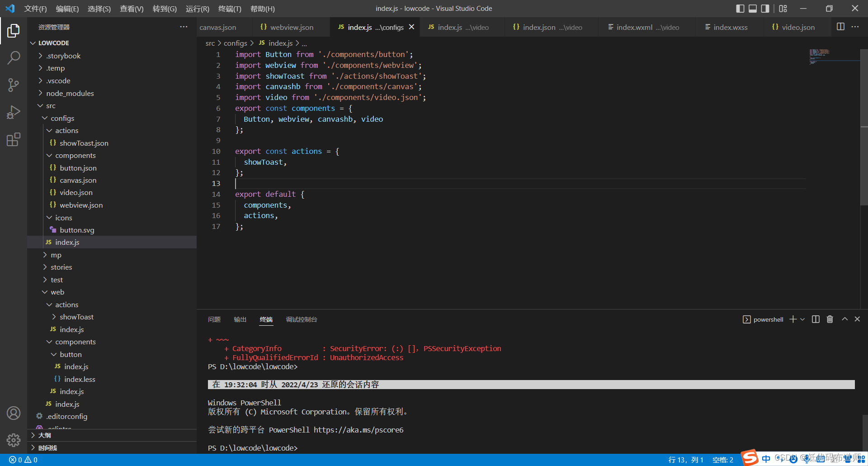This screenshot has width=868, height=466.
Task: Toggle the bottom panel layout button
Action: point(753,9)
